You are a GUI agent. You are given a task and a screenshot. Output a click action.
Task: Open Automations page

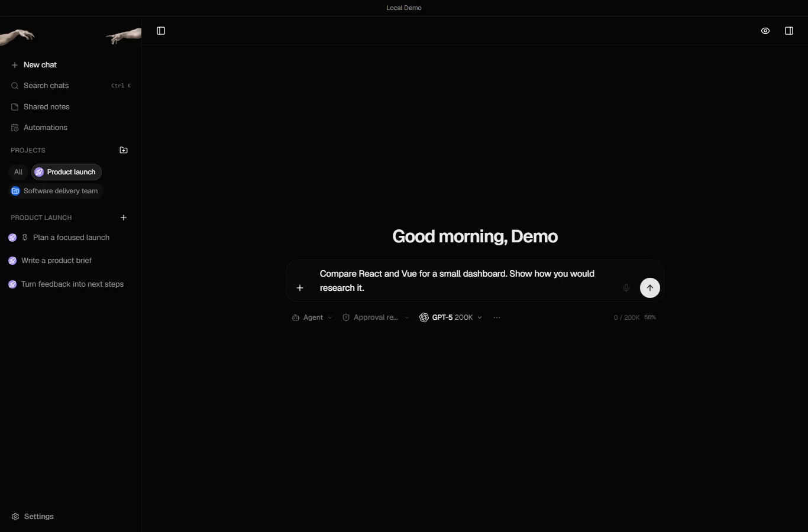click(x=70, y=128)
